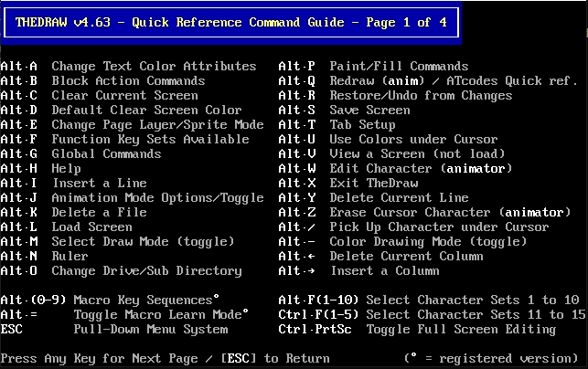Viewport: 588px width, 369px height.
Task: Select 'Select Character Sets 1 to 10' text
Action: click(473, 300)
